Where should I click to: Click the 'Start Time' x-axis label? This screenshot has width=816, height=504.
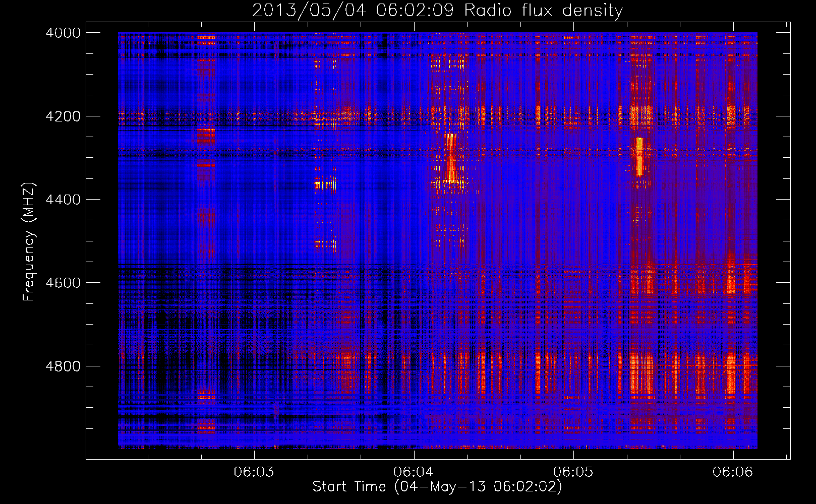tap(437, 487)
